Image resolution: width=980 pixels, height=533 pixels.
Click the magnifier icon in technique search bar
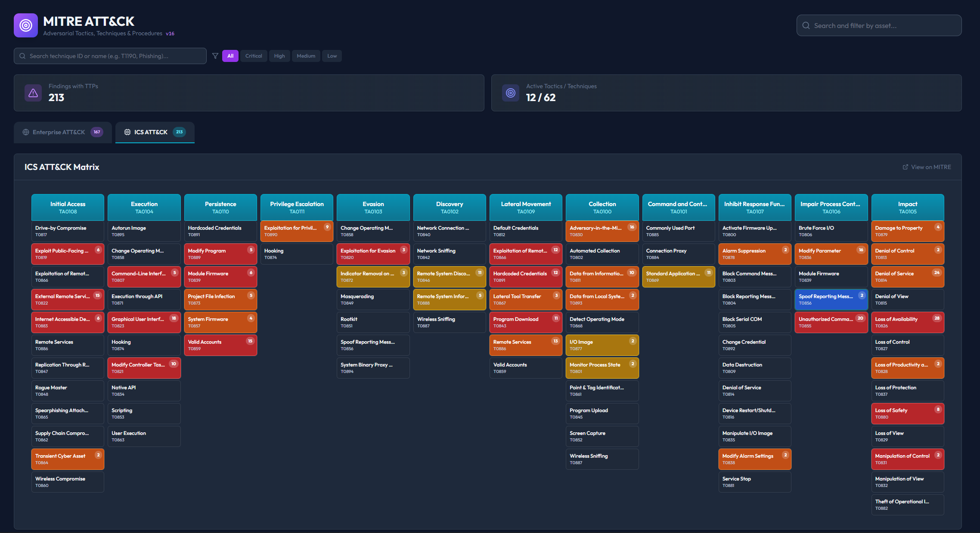[22, 55]
